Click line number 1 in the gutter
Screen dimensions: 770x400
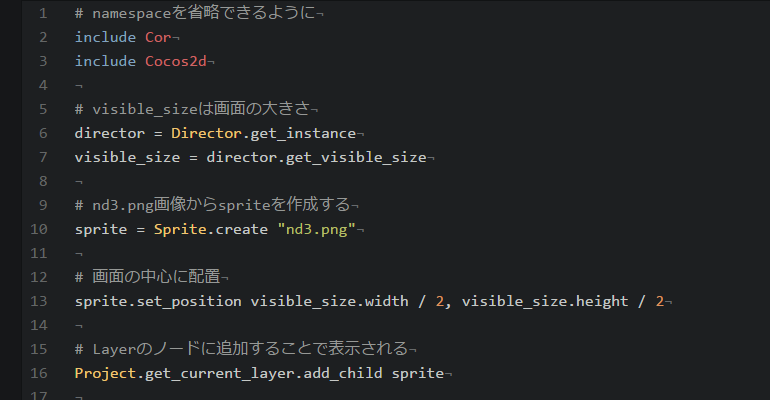click(43, 13)
